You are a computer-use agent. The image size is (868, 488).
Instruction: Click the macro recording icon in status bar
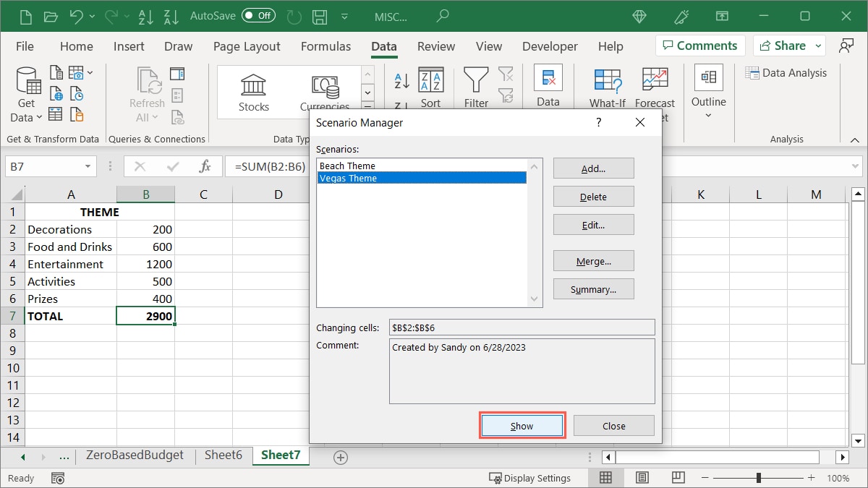58,478
